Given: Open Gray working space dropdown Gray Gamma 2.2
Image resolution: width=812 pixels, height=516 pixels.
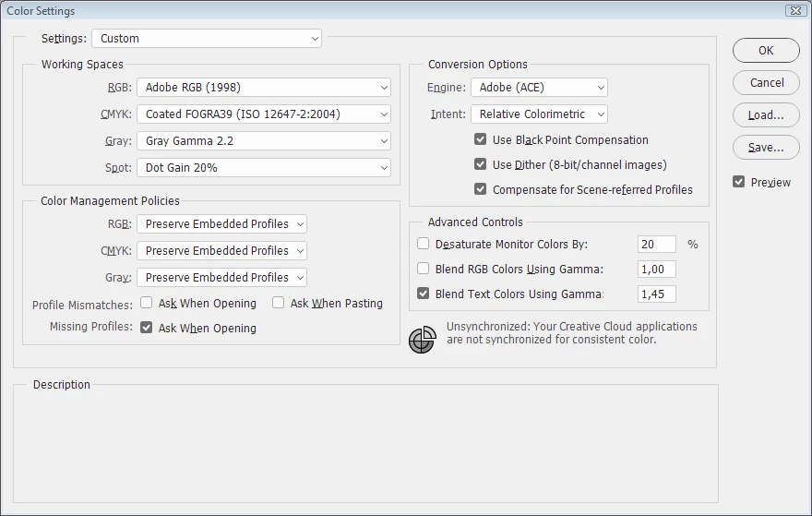Looking at the screenshot, I should click(x=264, y=141).
